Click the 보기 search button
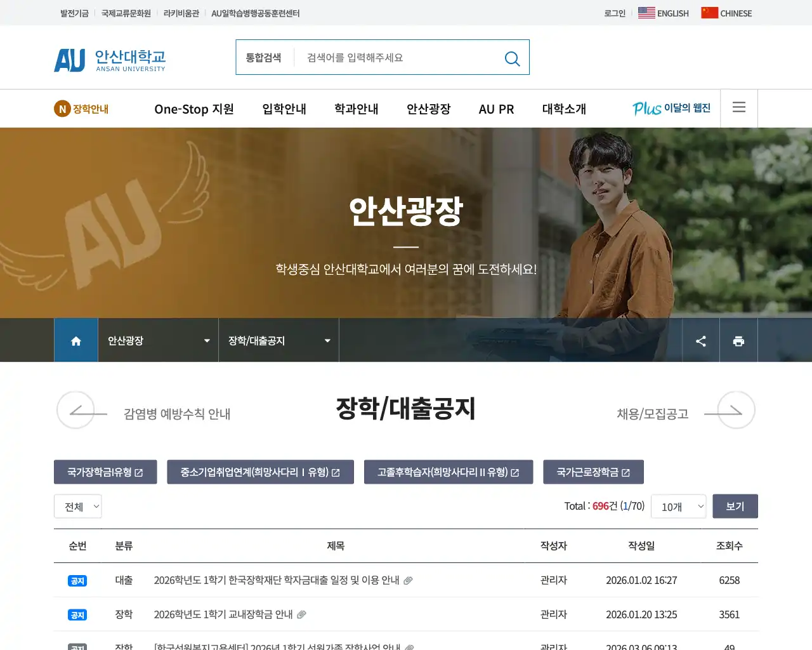 (735, 506)
